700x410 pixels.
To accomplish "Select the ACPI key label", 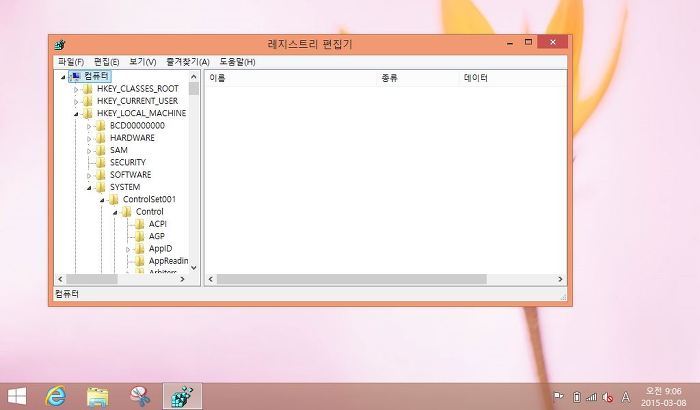I will pyautogui.click(x=157, y=224).
